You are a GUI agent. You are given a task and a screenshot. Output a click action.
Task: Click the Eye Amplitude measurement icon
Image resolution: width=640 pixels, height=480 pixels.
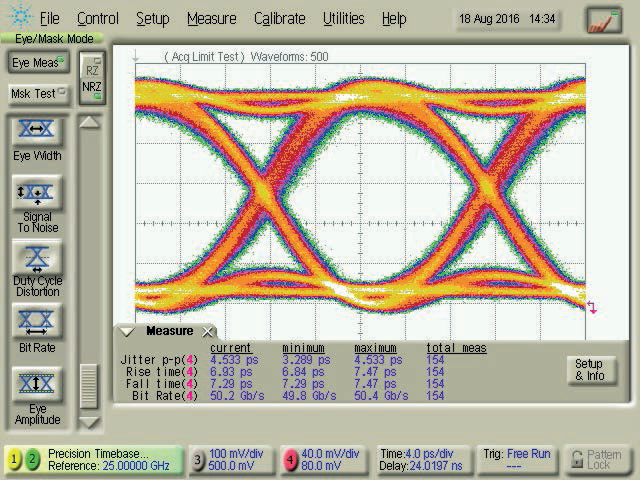pos(37,385)
